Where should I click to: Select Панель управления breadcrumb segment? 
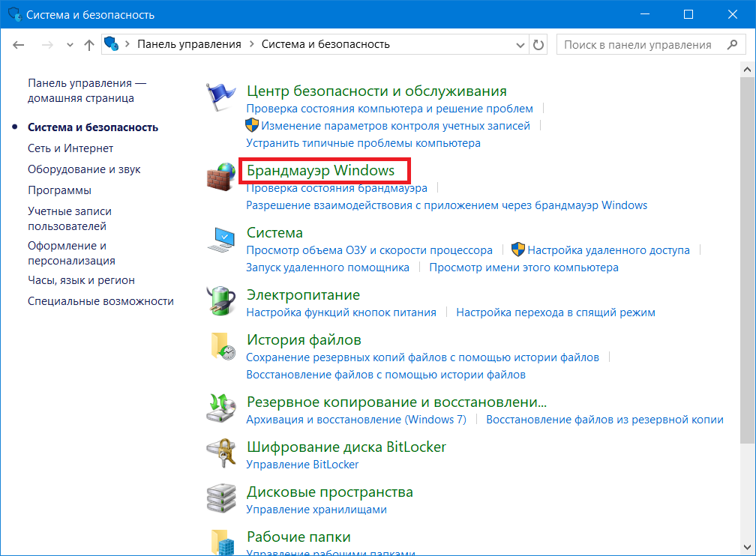[189, 44]
